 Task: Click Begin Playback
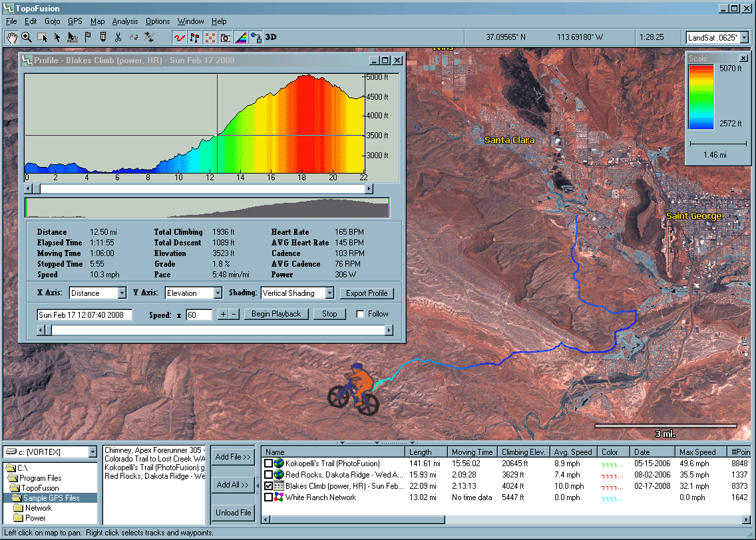[276, 314]
